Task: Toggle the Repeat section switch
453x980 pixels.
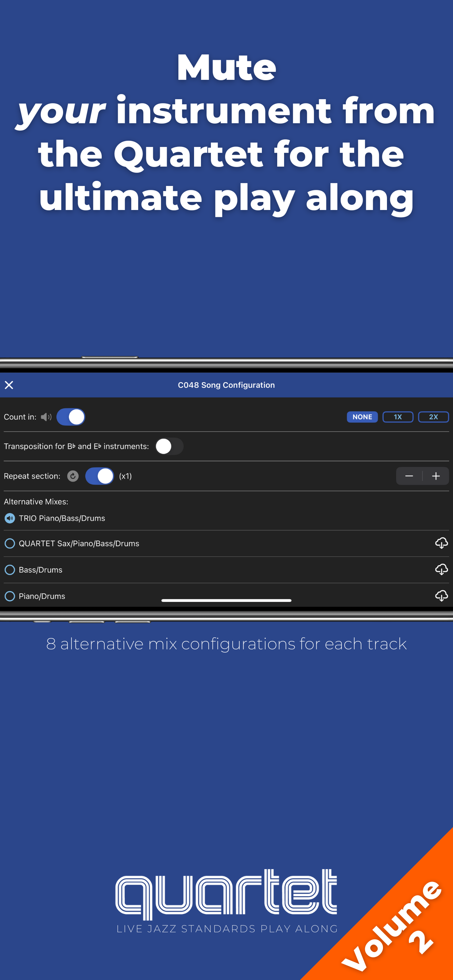Action: pos(99,476)
